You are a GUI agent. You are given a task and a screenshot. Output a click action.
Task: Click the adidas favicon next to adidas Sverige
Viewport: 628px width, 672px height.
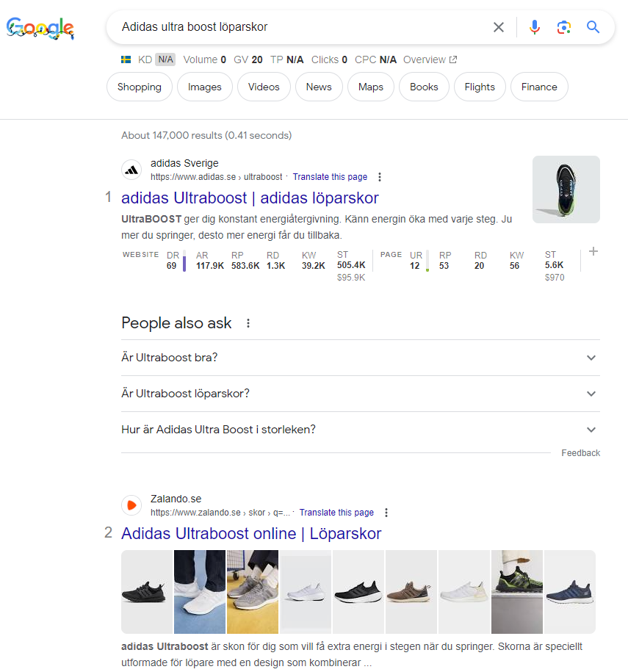click(x=131, y=170)
